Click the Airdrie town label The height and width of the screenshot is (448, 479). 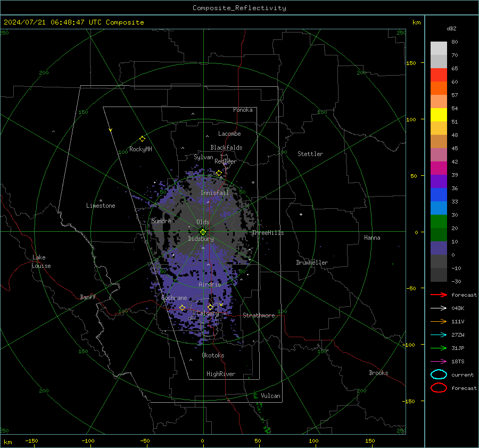click(x=210, y=284)
